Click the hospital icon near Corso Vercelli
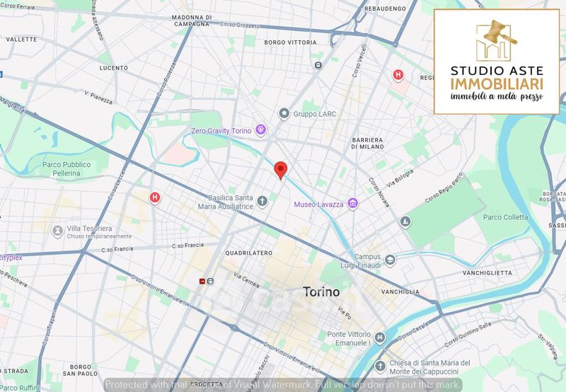The width and height of the screenshot is (566, 392). pos(398,74)
